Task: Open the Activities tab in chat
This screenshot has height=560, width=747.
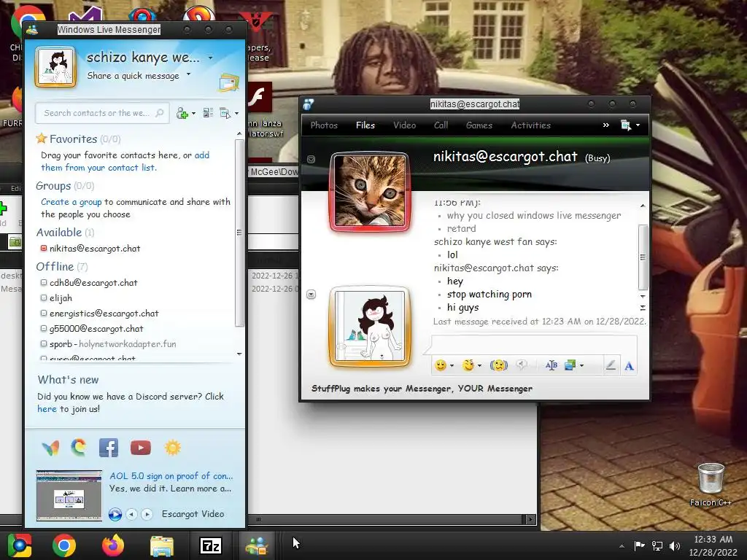Action: point(531,125)
